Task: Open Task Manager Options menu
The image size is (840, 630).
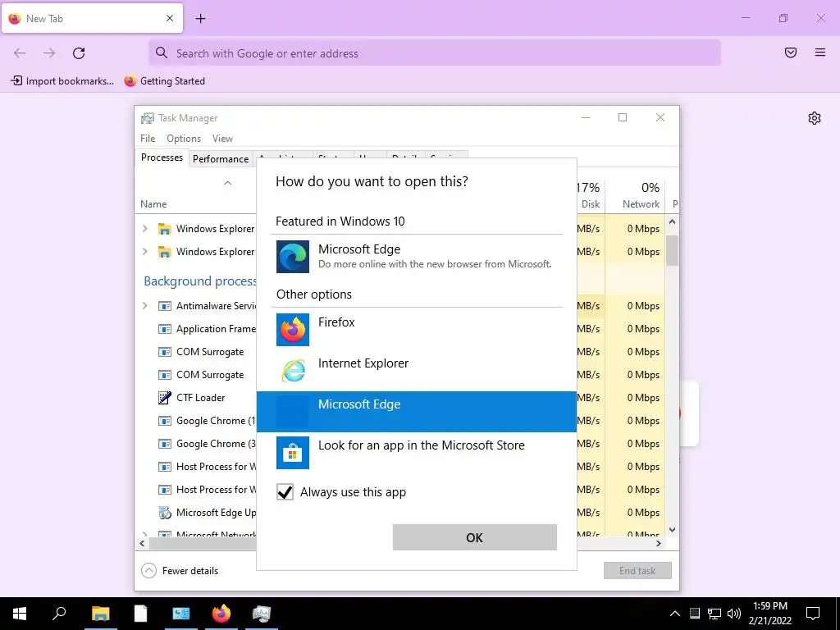Action: point(184,138)
